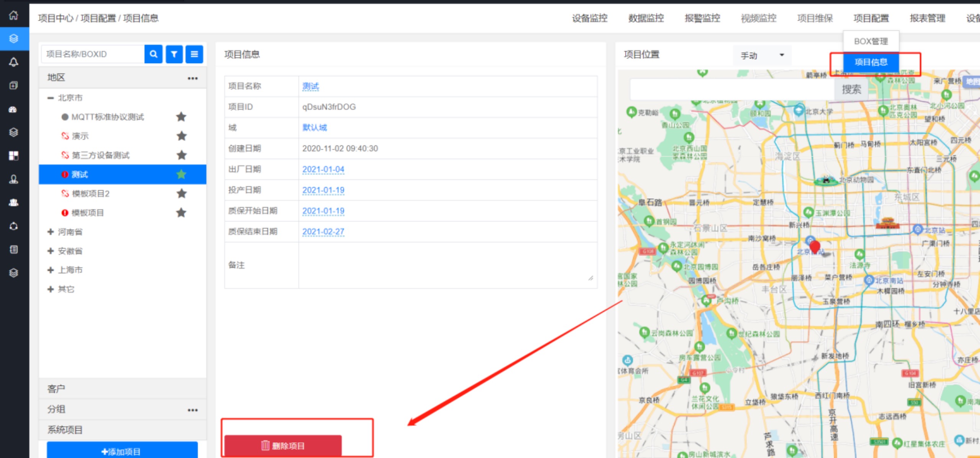Screen dimensions: 980x458
Task: Toggle favorite star for 演示 project
Action: coord(181,136)
